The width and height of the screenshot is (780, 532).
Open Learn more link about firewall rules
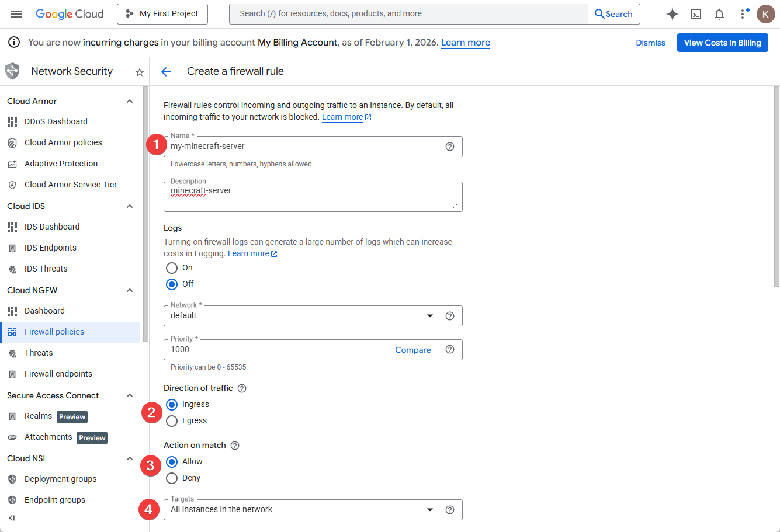pyautogui.click(x=346, y=117)
